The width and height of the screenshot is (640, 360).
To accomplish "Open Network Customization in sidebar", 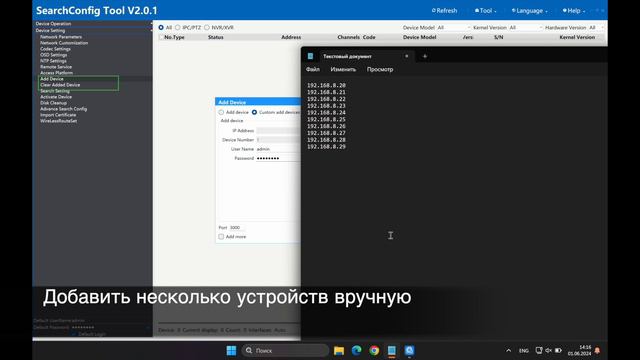I will point(64,43).
